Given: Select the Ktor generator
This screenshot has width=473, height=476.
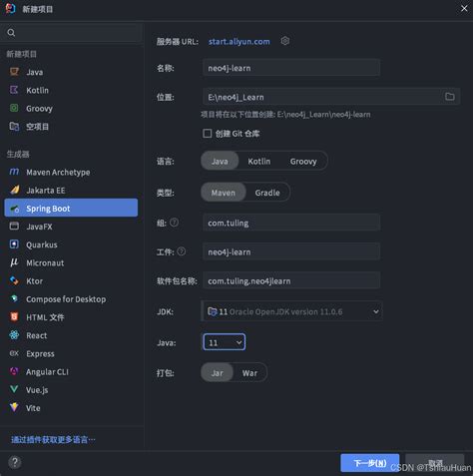Looking at the screenshot, I should 71,281.
